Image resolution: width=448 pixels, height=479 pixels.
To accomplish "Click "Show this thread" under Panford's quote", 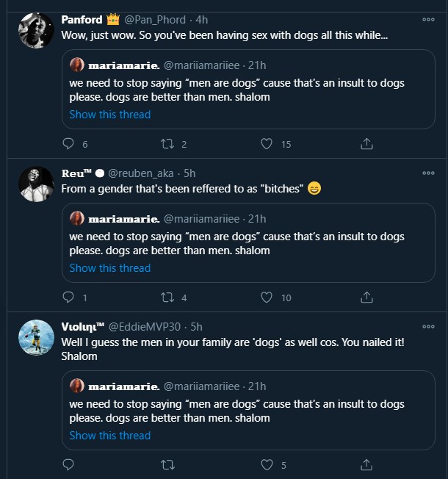I will tap(110, 115).
